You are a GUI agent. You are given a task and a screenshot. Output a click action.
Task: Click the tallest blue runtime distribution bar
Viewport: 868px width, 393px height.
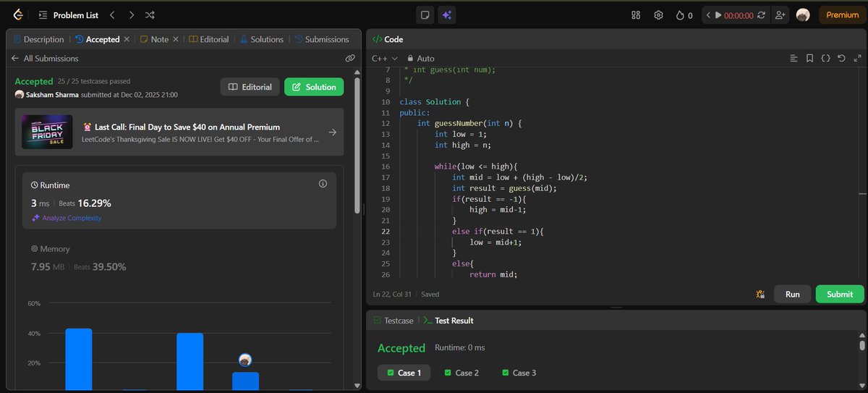click(x=79, y=359)
